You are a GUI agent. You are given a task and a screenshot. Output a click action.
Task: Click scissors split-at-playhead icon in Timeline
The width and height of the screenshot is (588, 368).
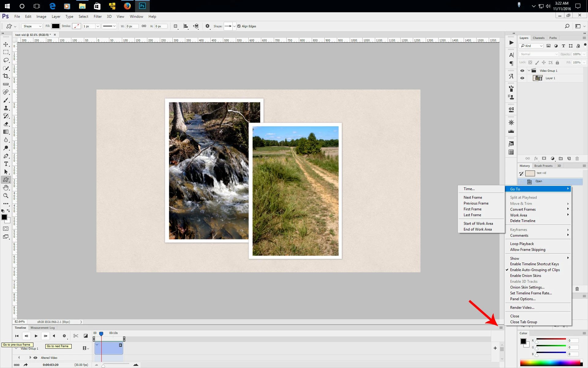click(76, 336)
